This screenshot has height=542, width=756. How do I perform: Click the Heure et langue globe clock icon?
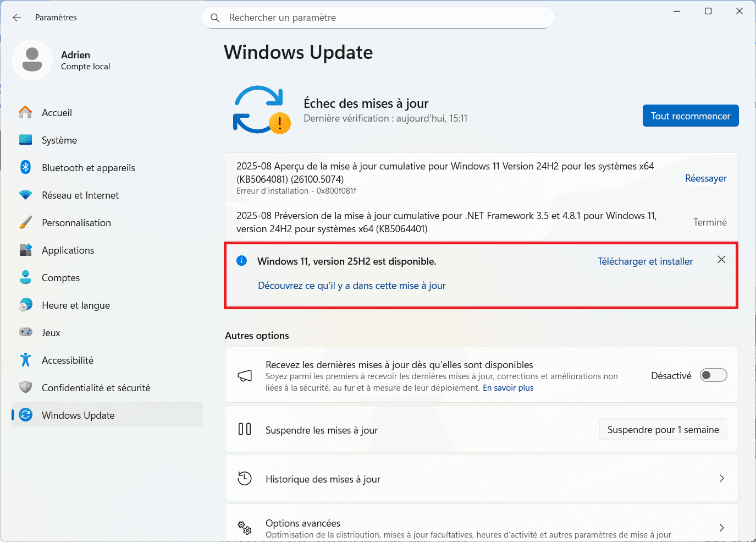tap(25, 305)
